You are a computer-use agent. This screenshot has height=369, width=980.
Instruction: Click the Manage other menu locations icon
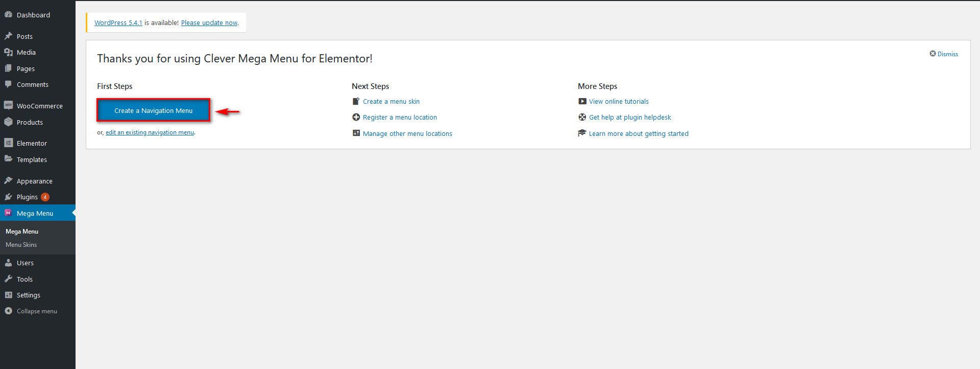[356, 133]
